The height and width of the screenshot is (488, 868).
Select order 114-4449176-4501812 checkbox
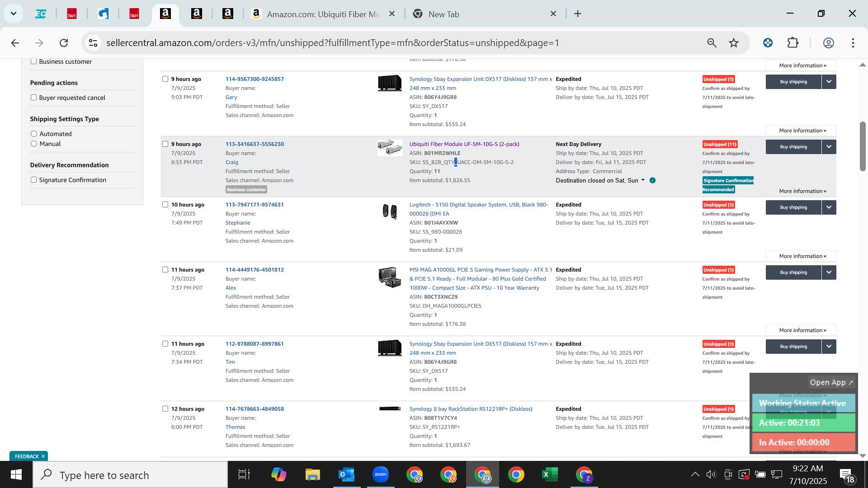[x=165, y=270]
